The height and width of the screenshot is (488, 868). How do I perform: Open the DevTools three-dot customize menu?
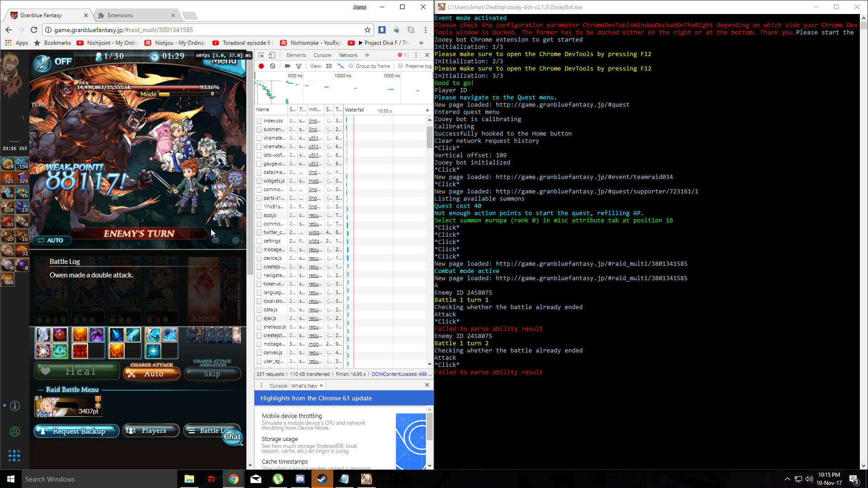pos(416,55)
